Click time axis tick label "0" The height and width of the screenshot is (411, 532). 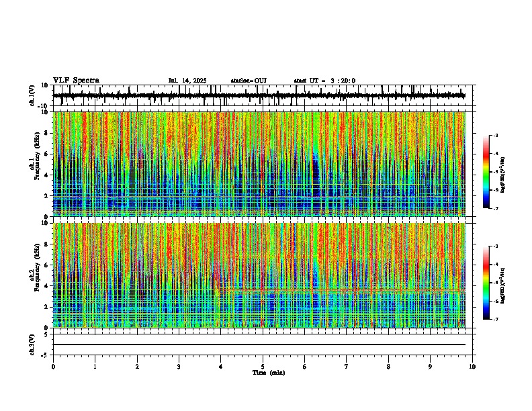click(53, 367)
